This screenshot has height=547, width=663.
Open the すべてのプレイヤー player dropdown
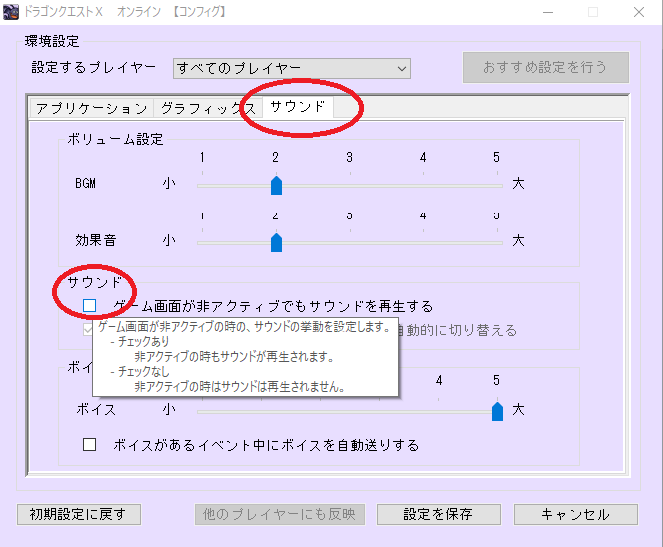point(292,68)
